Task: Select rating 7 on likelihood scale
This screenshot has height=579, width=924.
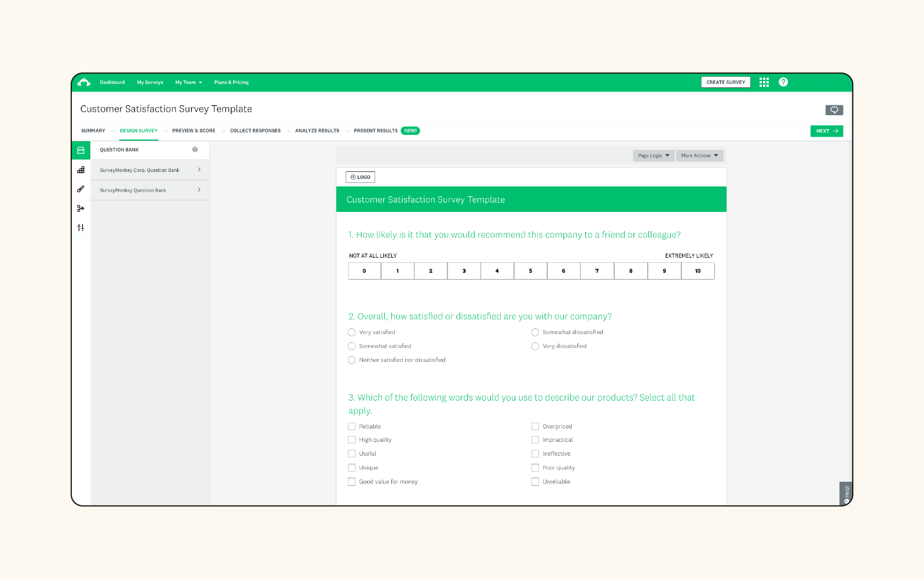Action: click(597, 271)
